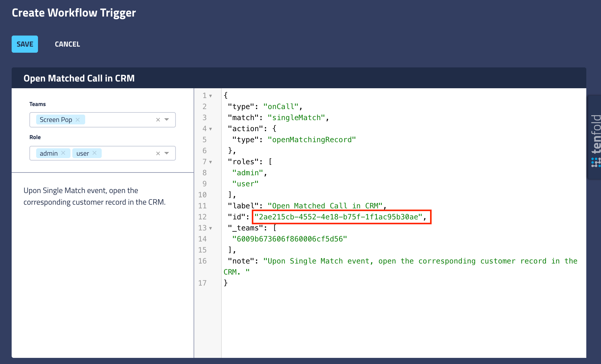Collapse the _teams array fold on line 13

tap(211, 228)
